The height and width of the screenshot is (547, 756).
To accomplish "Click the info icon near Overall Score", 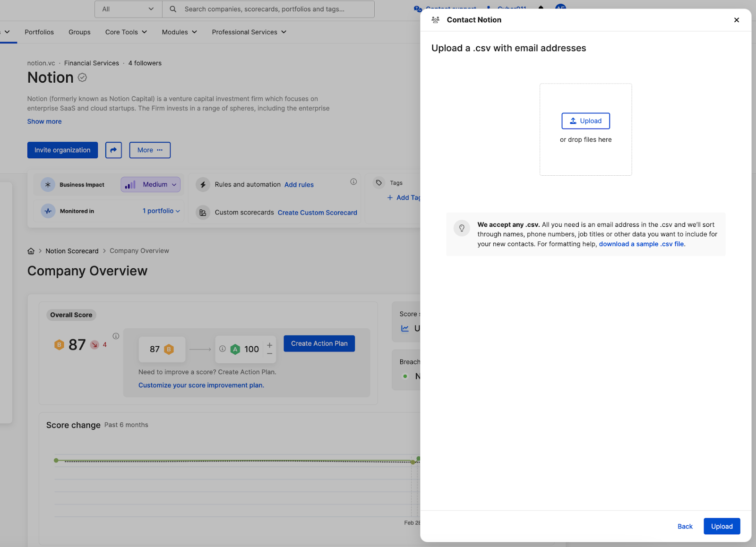I will coord(116,336).
